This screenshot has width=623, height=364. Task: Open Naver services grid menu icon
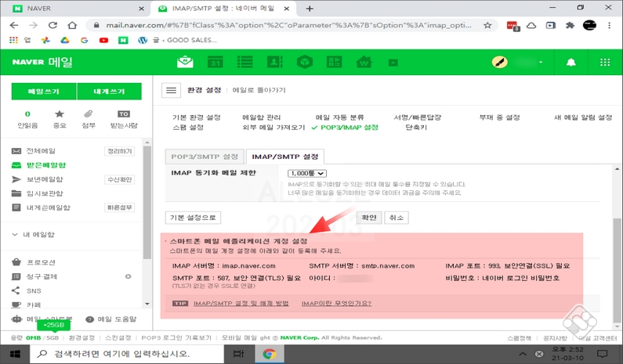click(x=605, y=63)
